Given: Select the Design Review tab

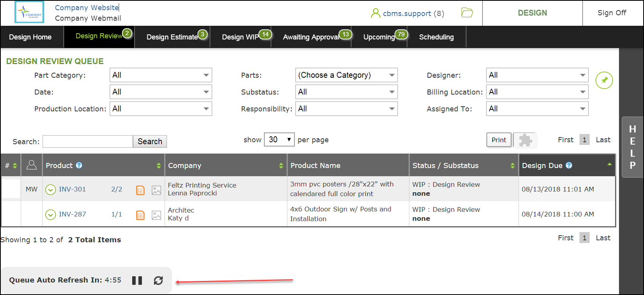Looking at the screenshot, I should tap(99, 36).
